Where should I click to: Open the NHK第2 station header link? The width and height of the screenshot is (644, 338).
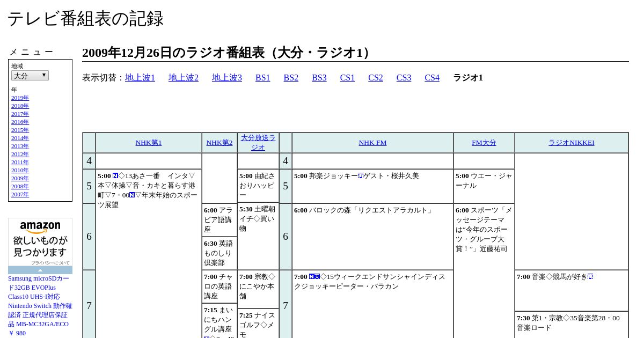(219, 143)
